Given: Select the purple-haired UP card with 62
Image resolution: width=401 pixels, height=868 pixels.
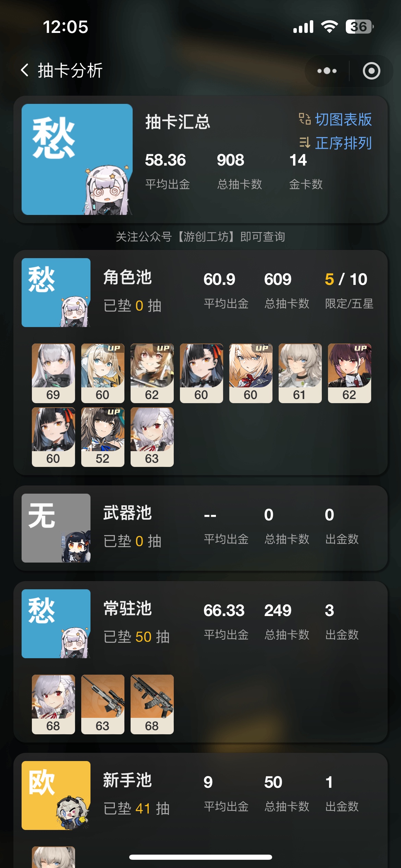Looking at the screenshot, I should click(x=350, y=373).
